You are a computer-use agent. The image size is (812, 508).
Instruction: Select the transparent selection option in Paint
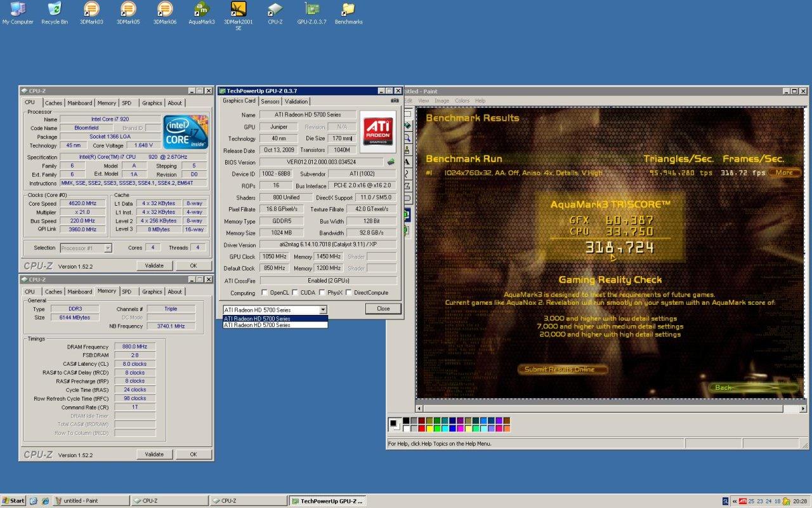coord(408,230)
